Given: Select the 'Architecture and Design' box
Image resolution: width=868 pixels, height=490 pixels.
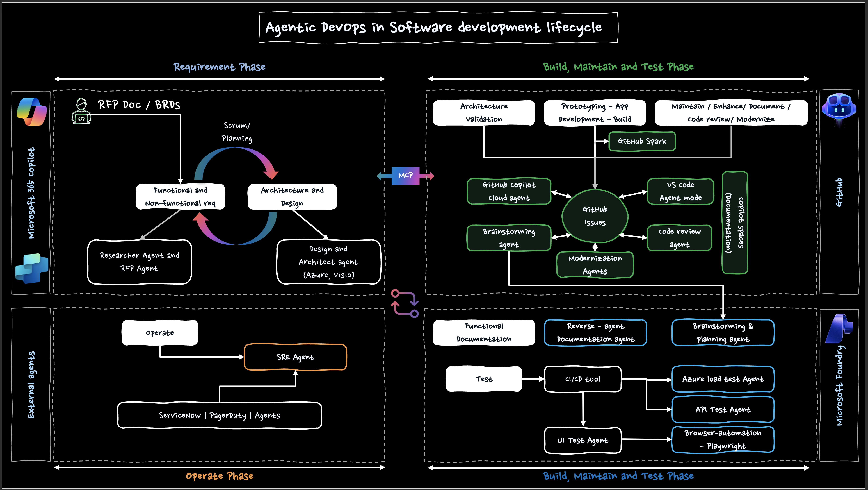Looking at the screenshot, I should click(292, 197).
